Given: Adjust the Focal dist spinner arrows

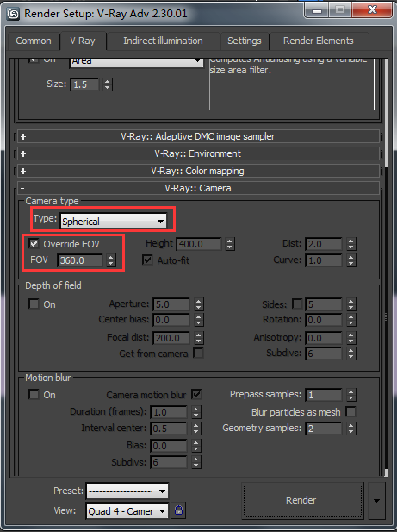Looking at the screenshot, I should click(x=198, y=338).
